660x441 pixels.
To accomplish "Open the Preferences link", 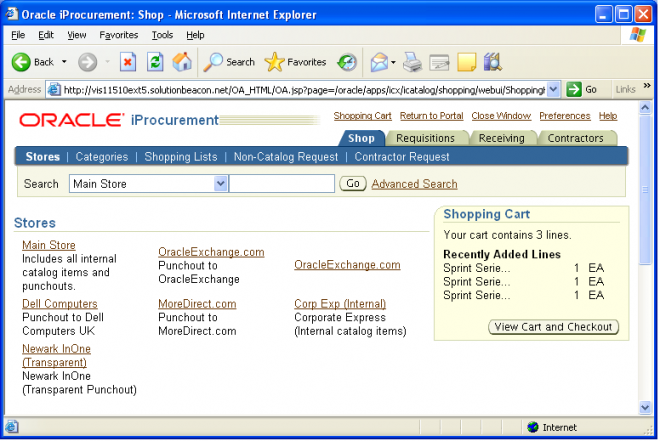I will pyautogui.click(x=565, y=116).
